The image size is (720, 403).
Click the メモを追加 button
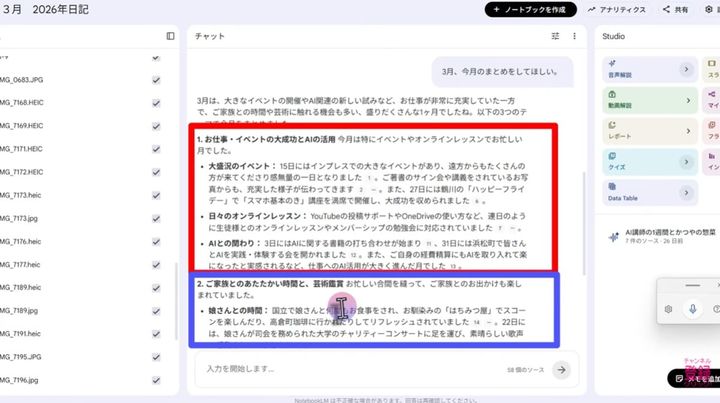(694, 379)
